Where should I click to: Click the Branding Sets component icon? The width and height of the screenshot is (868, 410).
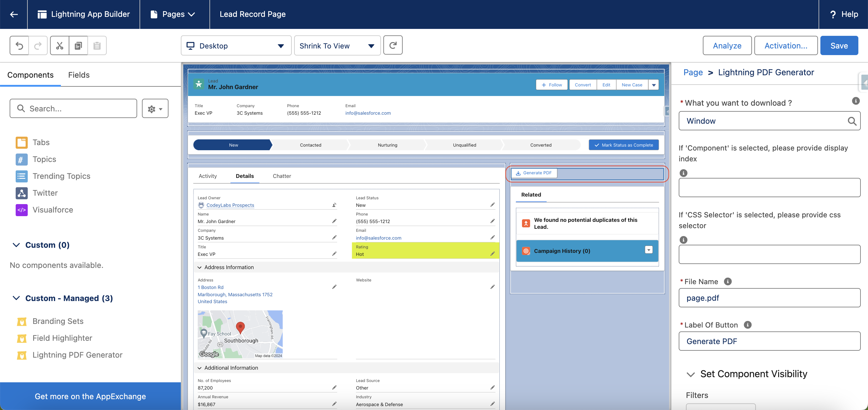(22, 321)
